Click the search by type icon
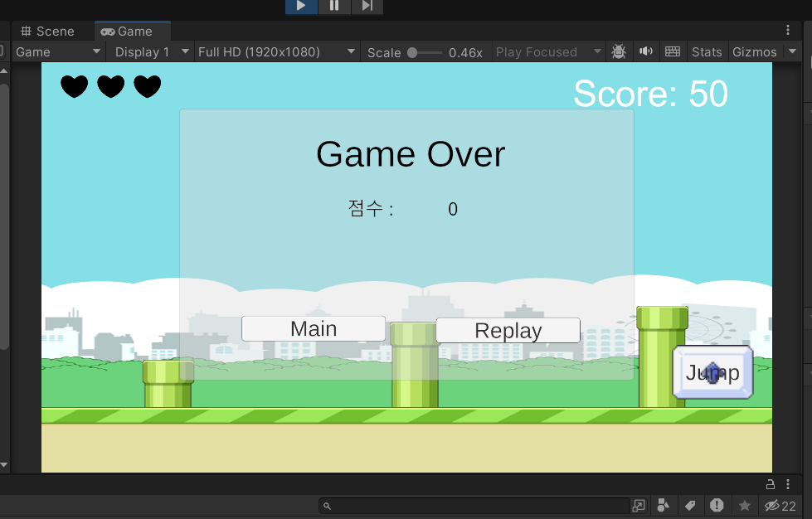The image size is (812, 519). [x=663, y=505]
